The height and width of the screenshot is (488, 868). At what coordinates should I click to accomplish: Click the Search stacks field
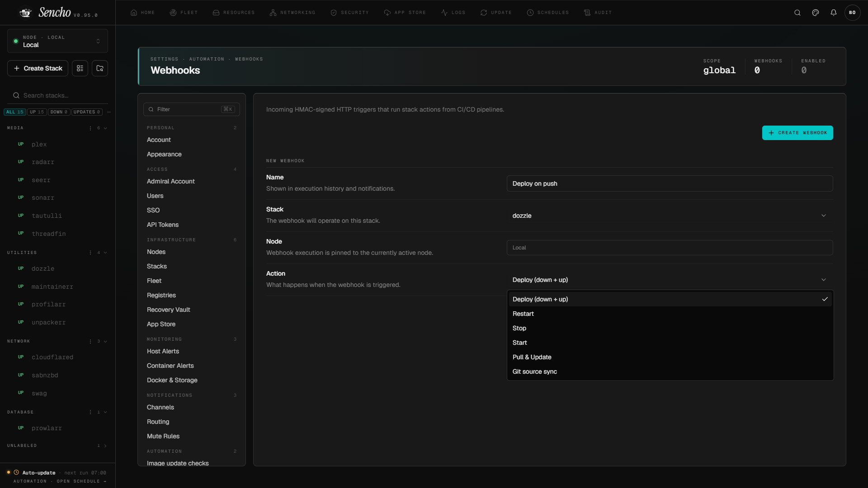point(57,95)
